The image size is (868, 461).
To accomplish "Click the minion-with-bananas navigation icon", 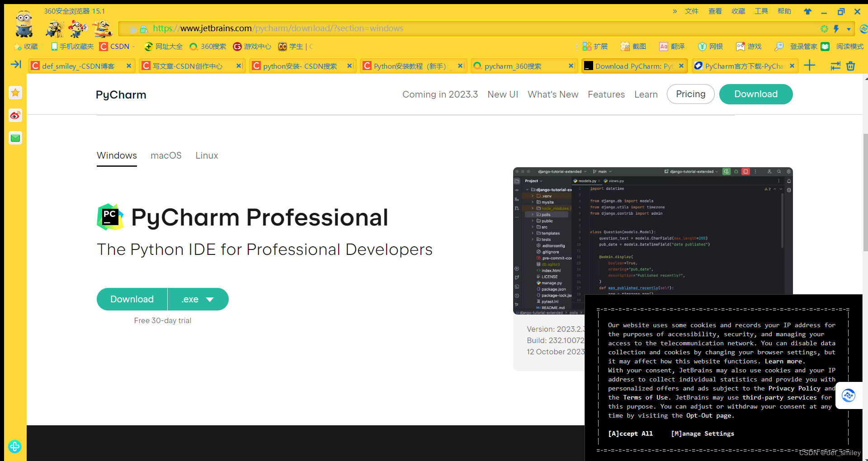I will (x=55, y=29).
